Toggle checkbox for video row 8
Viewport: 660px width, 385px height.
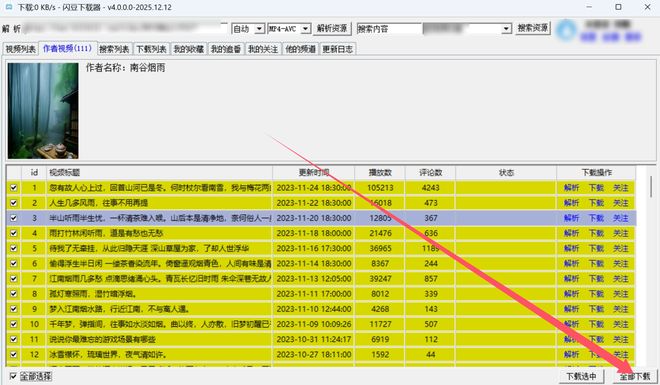(x=14, y=294)
